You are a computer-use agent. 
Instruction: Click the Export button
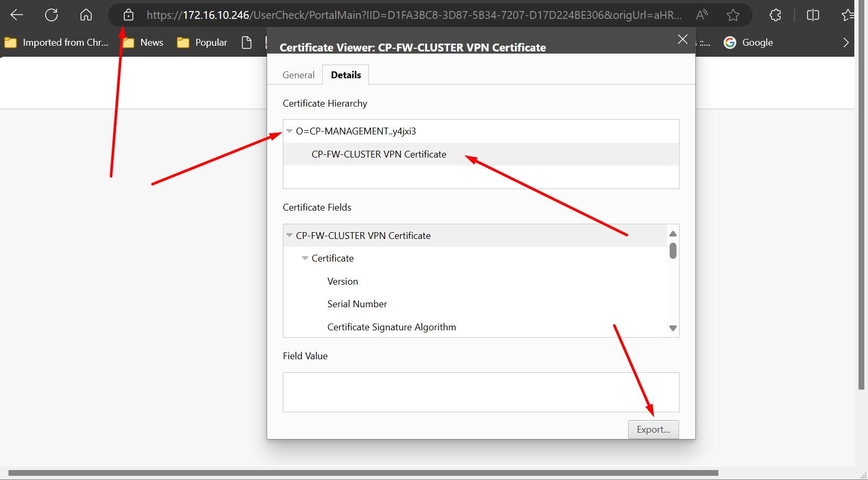click(x=653, y=429)
